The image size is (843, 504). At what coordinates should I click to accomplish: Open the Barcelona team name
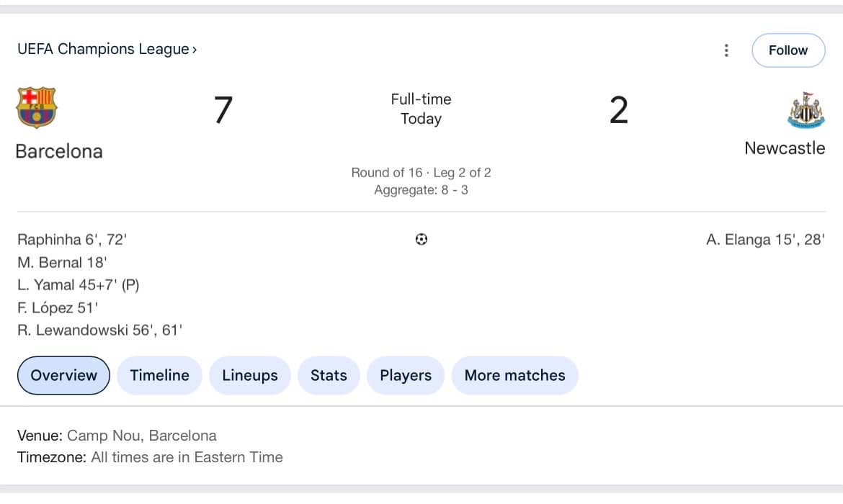point(59,151)
